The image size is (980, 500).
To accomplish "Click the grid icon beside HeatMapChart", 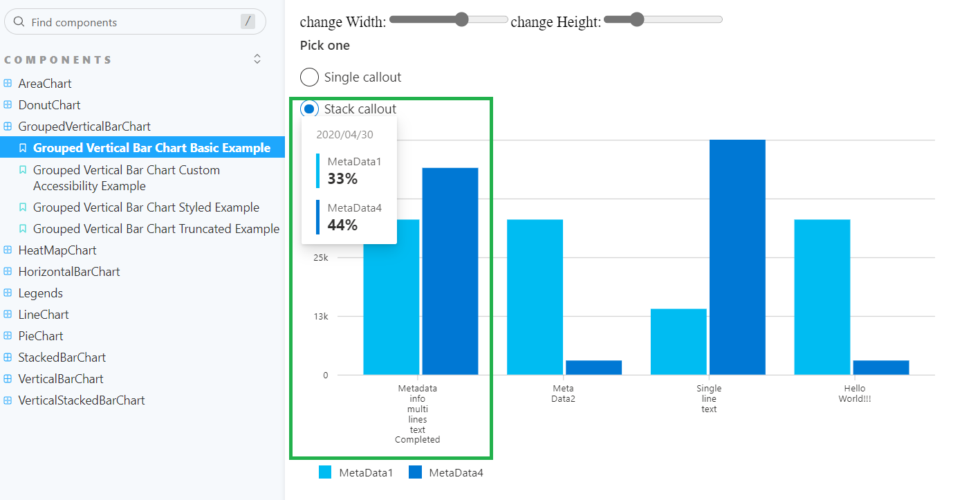I will (8, 250).
